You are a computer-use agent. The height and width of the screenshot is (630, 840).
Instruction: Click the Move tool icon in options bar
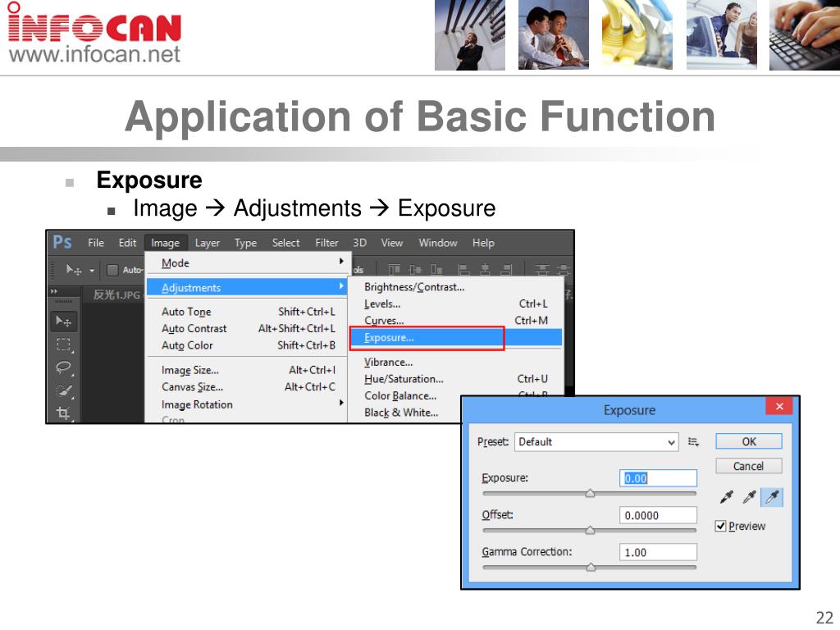pos(73,269)
